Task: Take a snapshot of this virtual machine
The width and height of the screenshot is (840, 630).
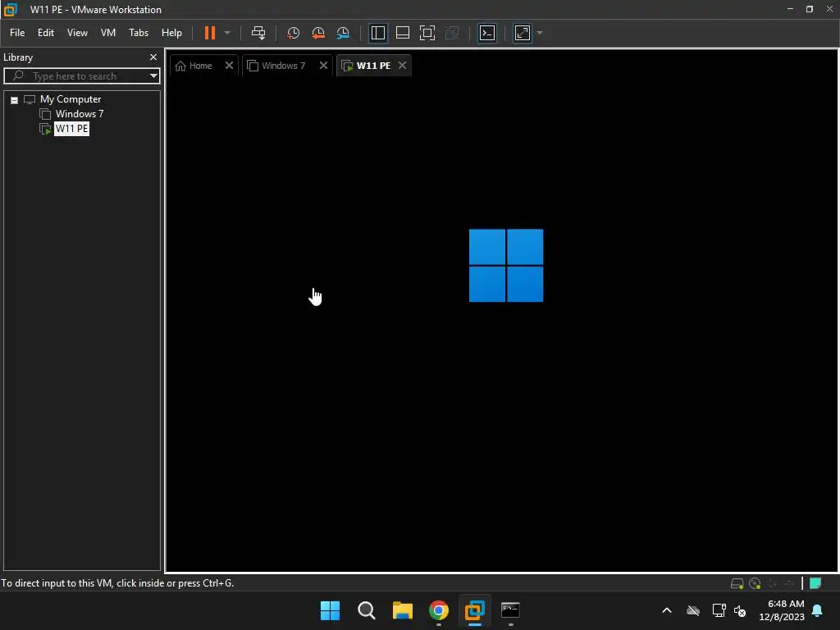Action: [293, 33]
